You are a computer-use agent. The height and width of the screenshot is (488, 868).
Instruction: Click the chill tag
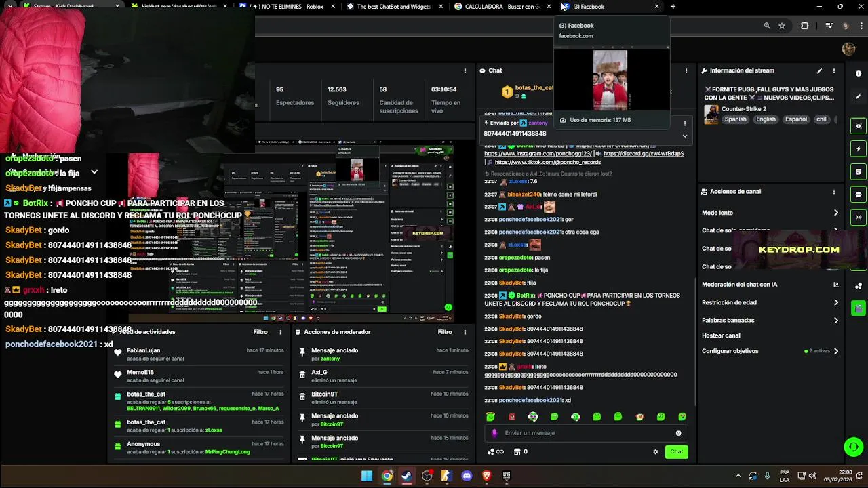pos(822,119)
